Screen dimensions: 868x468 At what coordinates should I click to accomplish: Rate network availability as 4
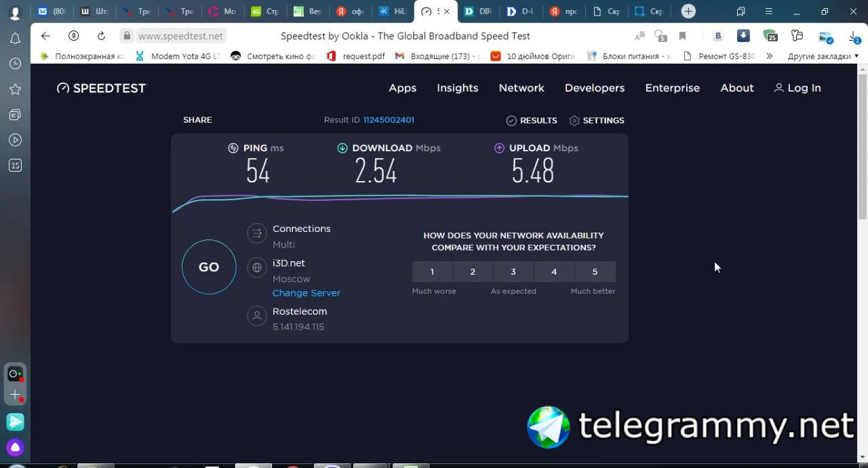tap(554, 272)
